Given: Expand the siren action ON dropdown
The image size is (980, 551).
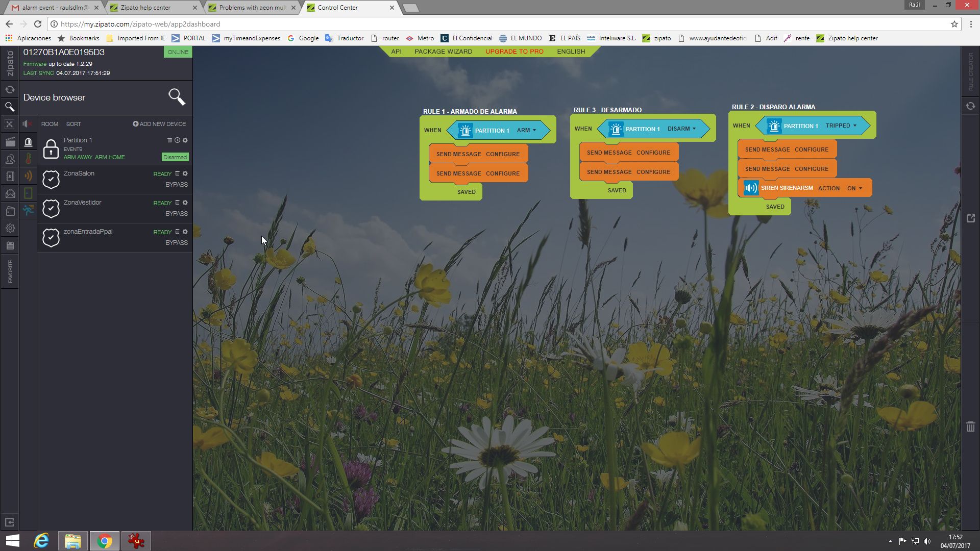Looking at the screenshot, I should point(855,188).
